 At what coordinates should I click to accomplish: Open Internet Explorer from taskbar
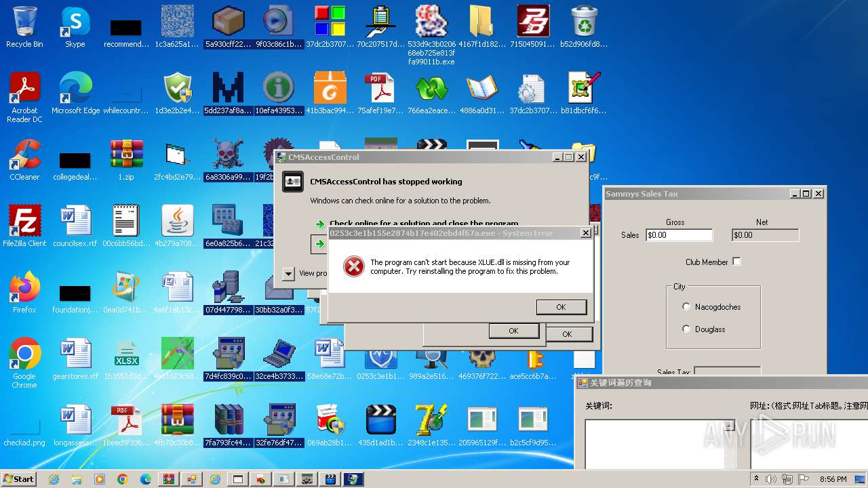point(54,479)
